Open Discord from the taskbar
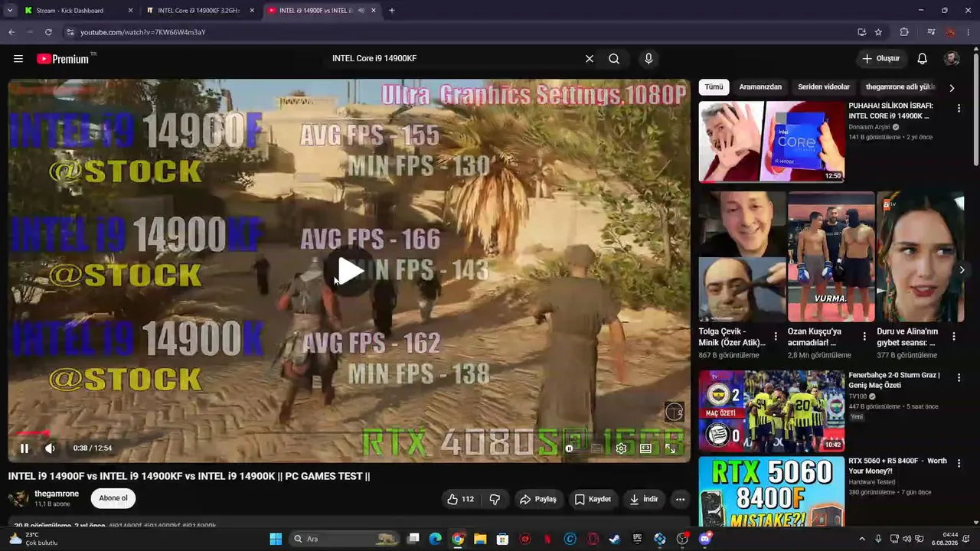The image size is (980, 551). [x=705, y=539]
